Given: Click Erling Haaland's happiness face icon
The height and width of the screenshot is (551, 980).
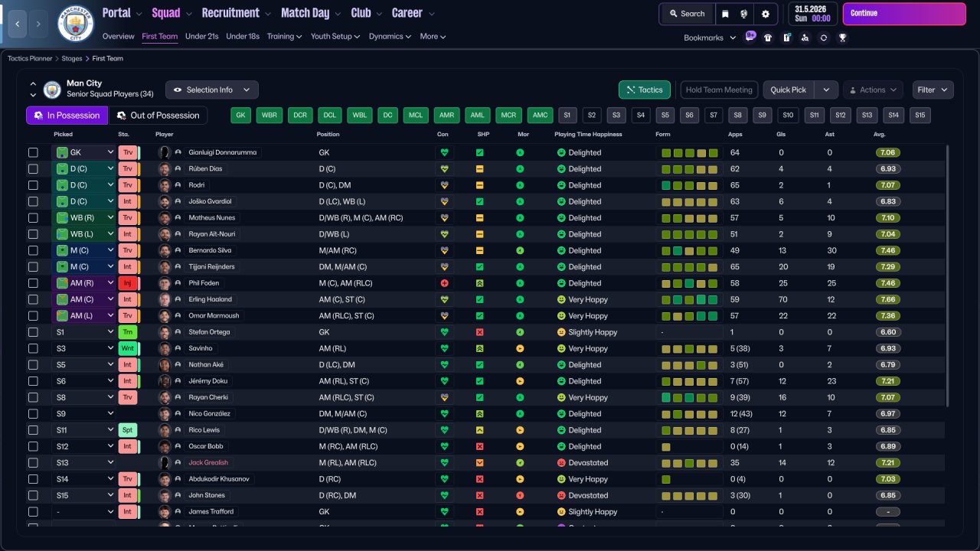Looking at the screenshot, I should click(561, 299).
